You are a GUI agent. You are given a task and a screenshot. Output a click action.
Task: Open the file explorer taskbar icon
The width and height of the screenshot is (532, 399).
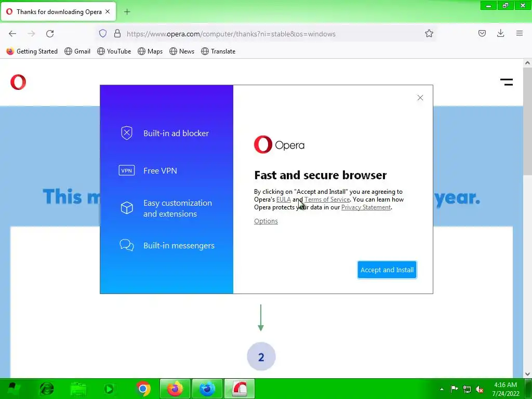pyautogui.click(x=78, y=389)
